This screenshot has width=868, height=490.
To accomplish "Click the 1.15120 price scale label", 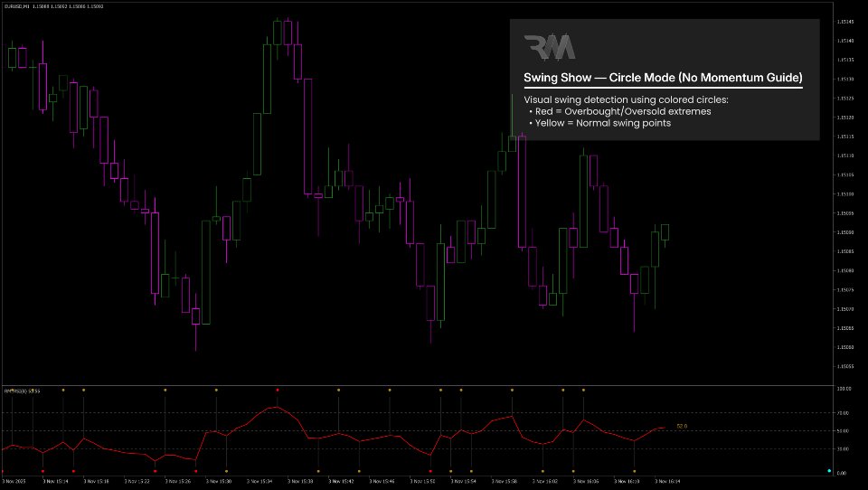I will 844,118.
